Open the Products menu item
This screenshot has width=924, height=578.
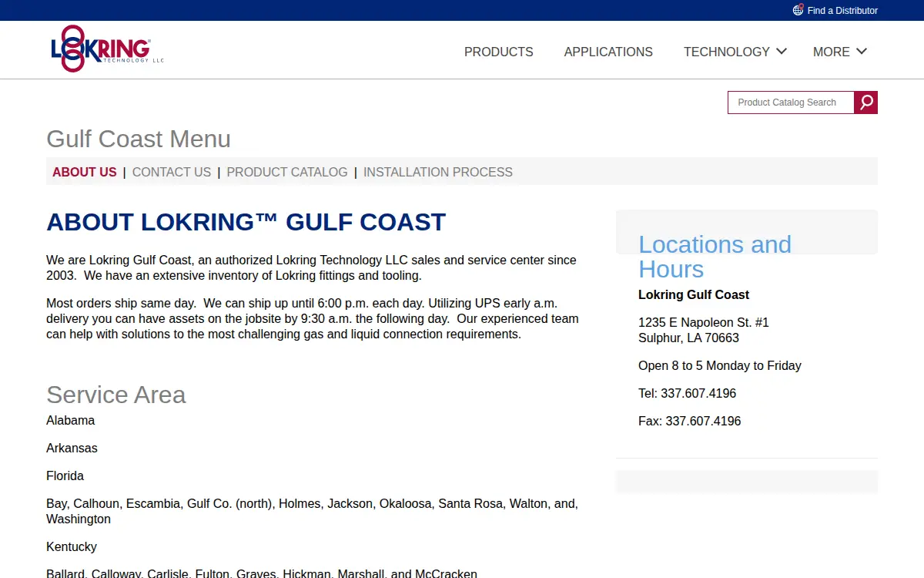click(498, 52)
